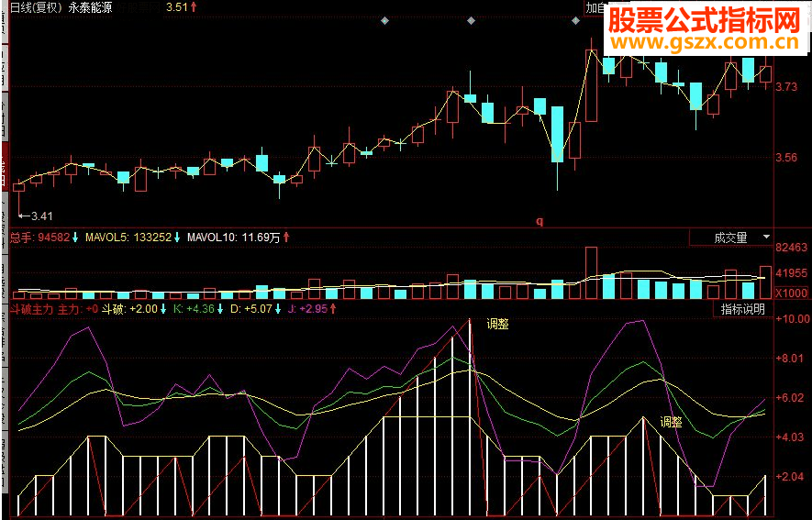Click the 3.41 lowest price label
Image resolution: width=812 pixels, height=520 pixels.
(x=41, y=216)
